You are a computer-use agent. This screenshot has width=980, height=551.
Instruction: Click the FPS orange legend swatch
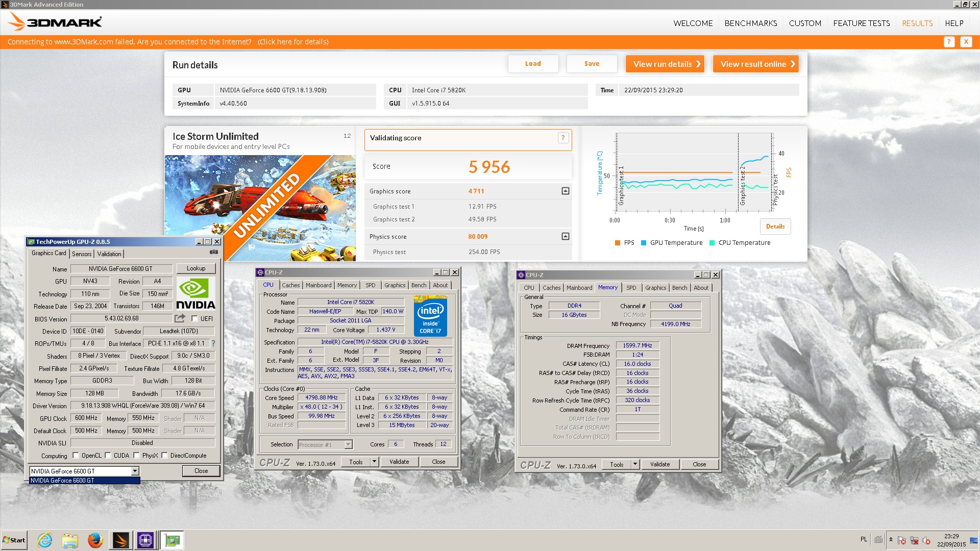tap(618, 243)
